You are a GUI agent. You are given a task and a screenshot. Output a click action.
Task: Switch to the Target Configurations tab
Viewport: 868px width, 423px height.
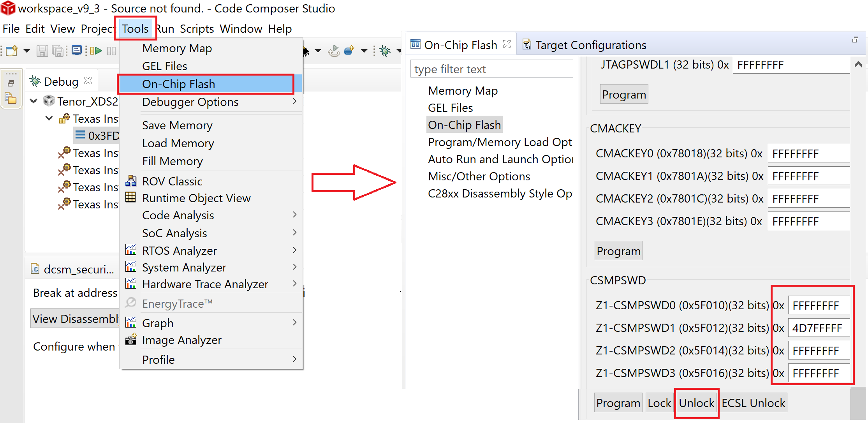pos(584,45)
